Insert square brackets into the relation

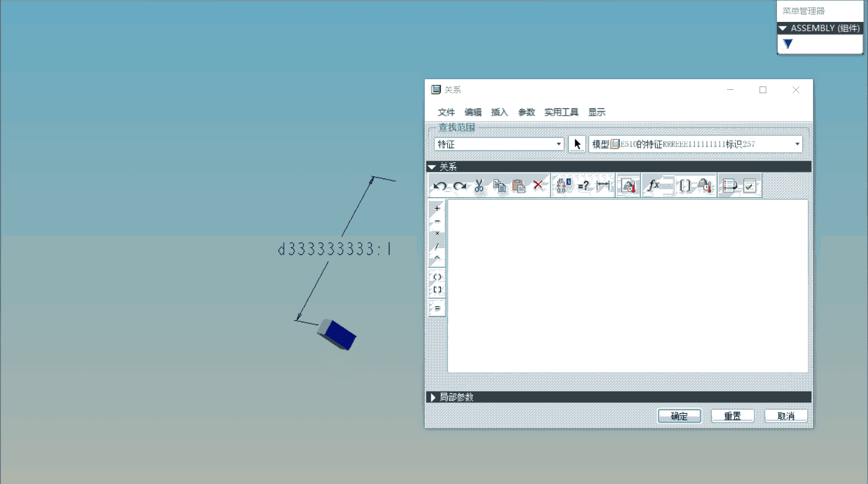pyautogui.click(x=437, y=290)
